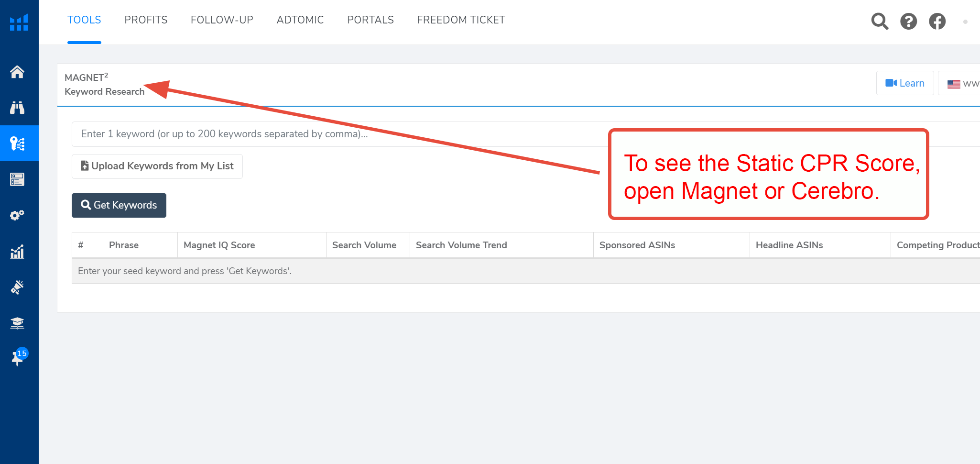Expand the US marketplace flag dropdown
This screenshot has width=980, height=464.
click(x=962, y=84)
